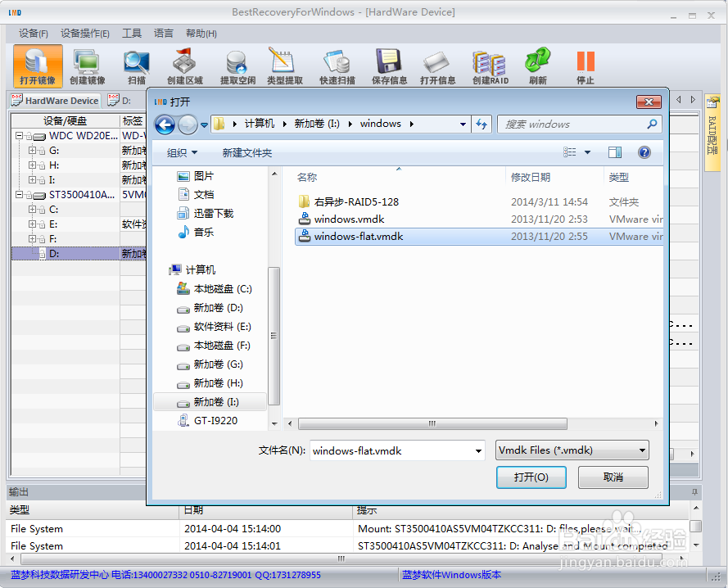The width and height of the screenshot is (728, 588).
Task: Sort by the 修改日期 column
Action: (x=531, y=177)
